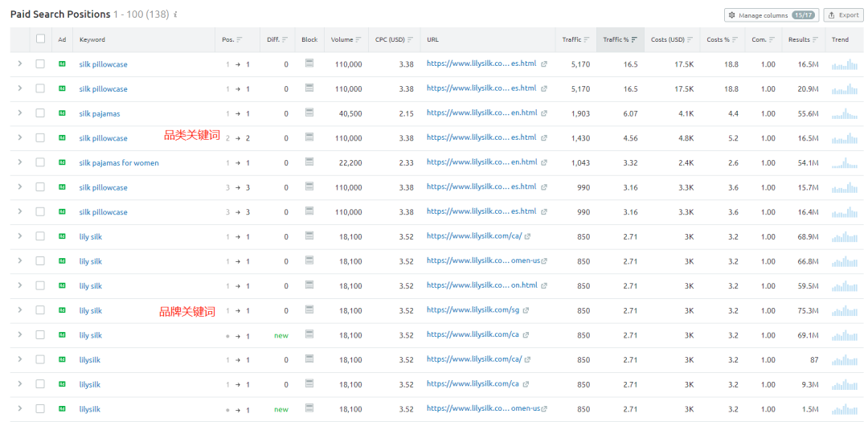
Task: Click the Export button
Action: click(843, 15)
